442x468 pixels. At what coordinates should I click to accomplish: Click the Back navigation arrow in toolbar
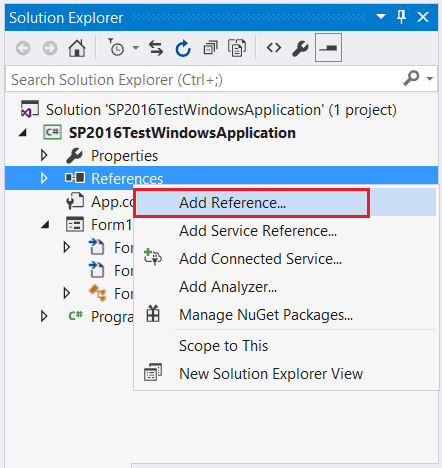point(23,48)
